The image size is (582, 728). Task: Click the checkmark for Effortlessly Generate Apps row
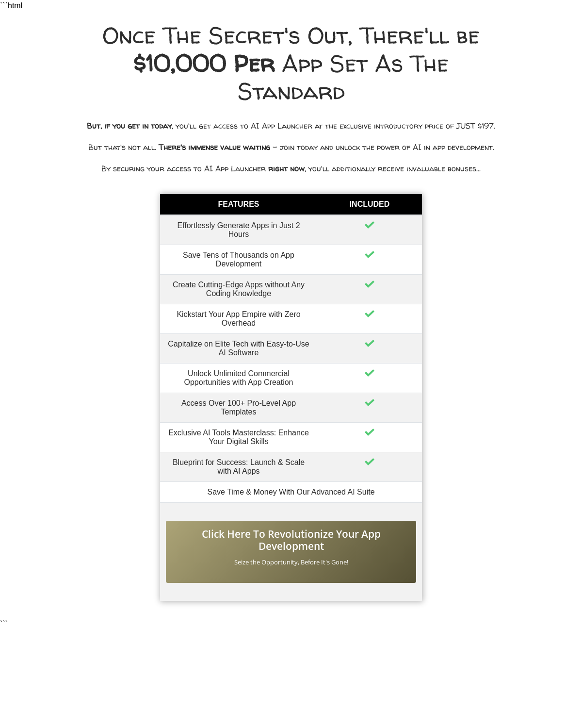pos(370,225)
